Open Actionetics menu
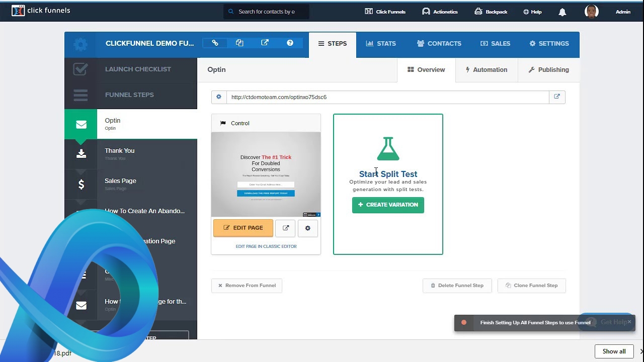 tap(440, 12)
